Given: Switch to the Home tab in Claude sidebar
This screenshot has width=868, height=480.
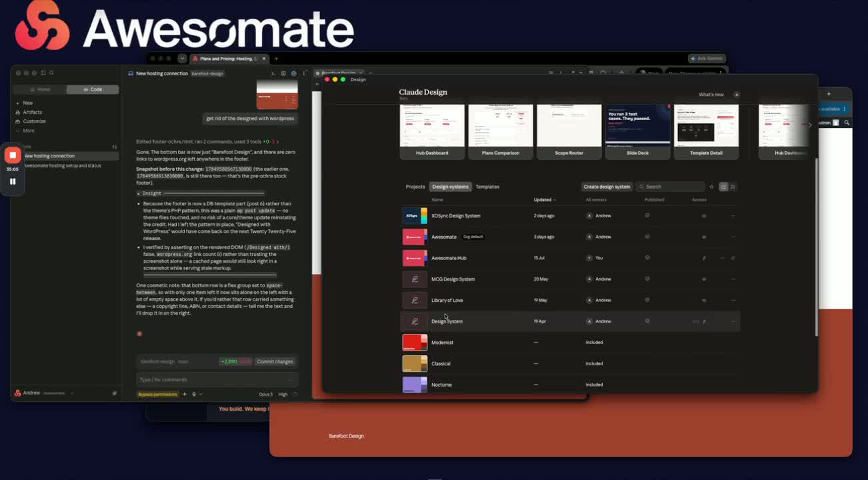Looking at the screenshot, I should click(40, 89).
